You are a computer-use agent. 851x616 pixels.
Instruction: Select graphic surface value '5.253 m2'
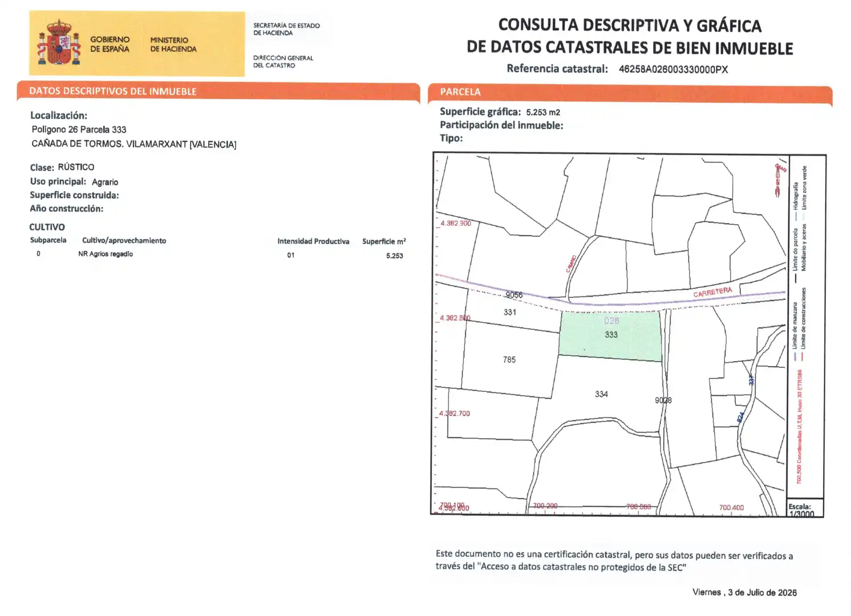pyautogui.click(x=543, y=112)
